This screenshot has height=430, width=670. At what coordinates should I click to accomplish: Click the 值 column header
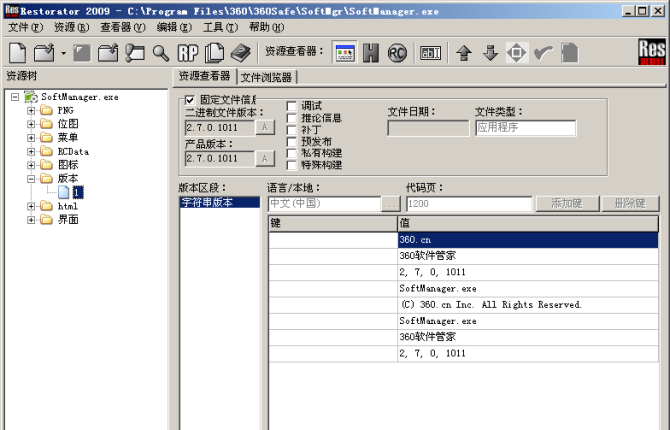(x=528, y=224)
